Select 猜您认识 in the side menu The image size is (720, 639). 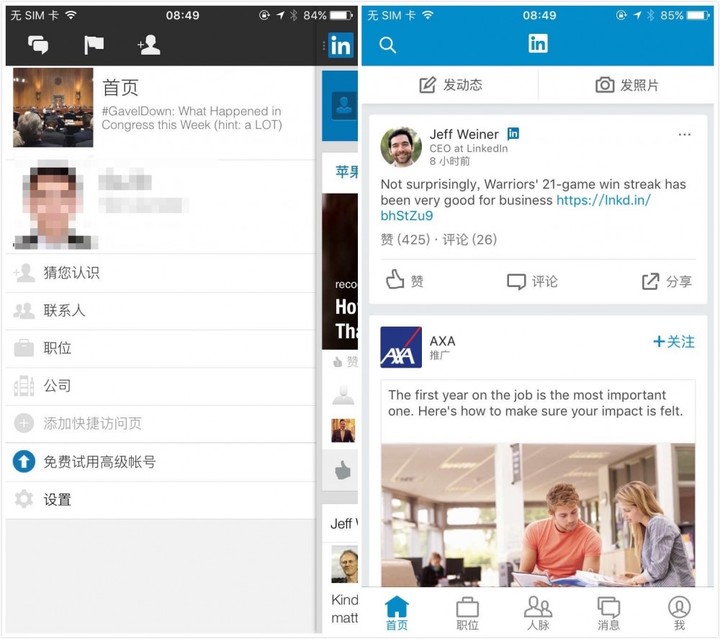click(x=70, y=273)
